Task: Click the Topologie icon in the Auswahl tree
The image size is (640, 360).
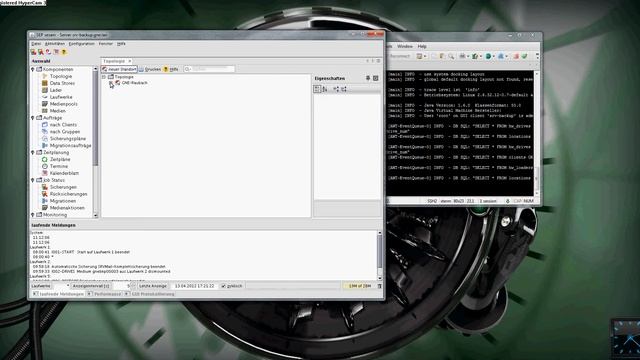Action: pyautogui.click(x=45, y=76)
